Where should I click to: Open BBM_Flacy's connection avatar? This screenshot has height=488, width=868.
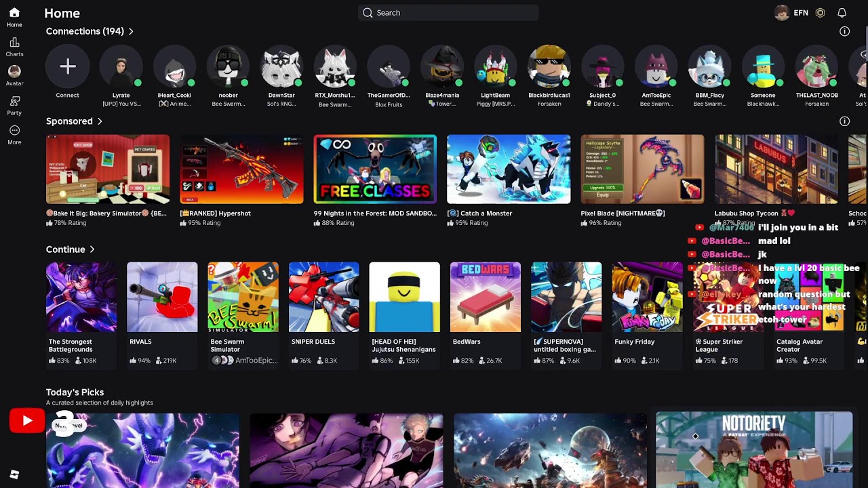pos(710,66)
